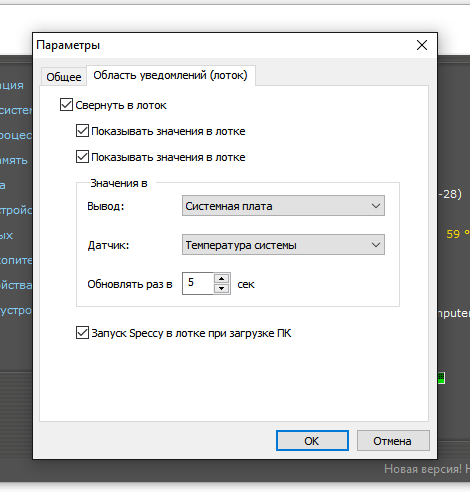Image resolution: width=470 pixels, height=492 pixels.
Task: Disable Запуск Speccy в лотке при загрузке ПК
Action: (x=82, y=333)
